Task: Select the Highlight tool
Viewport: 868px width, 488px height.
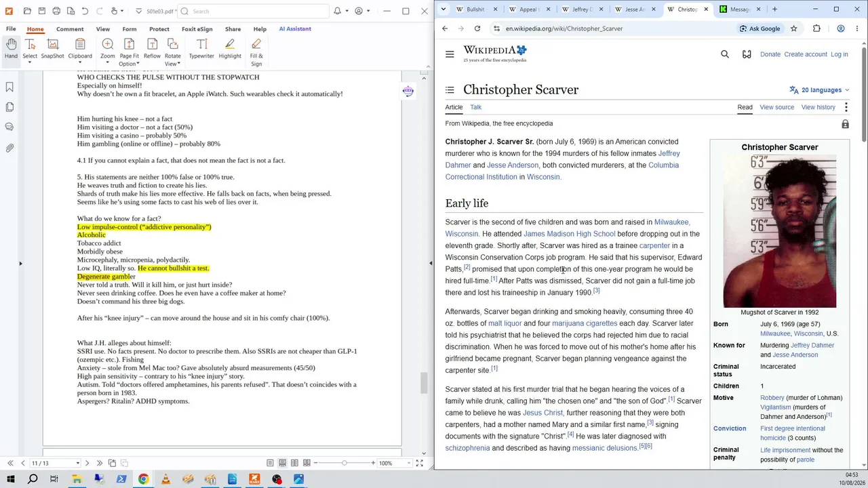Action: pyautogui.click(x=230, y=49)
